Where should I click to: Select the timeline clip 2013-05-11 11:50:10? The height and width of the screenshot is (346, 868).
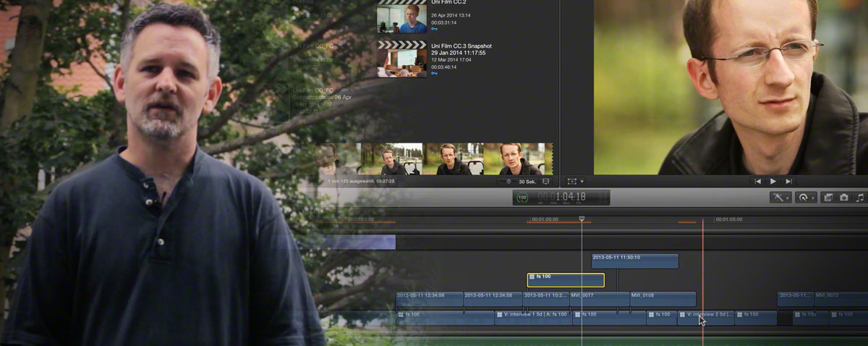click(x=635, y=261)
